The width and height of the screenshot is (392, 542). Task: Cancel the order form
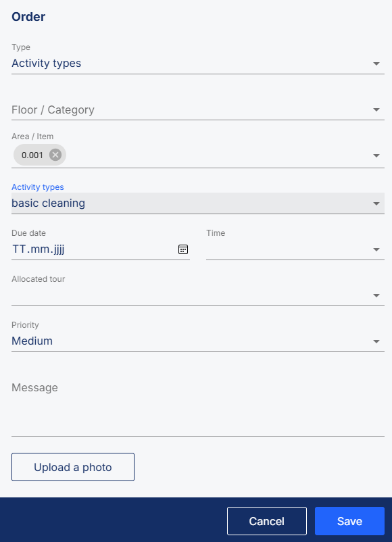(267, 521)
